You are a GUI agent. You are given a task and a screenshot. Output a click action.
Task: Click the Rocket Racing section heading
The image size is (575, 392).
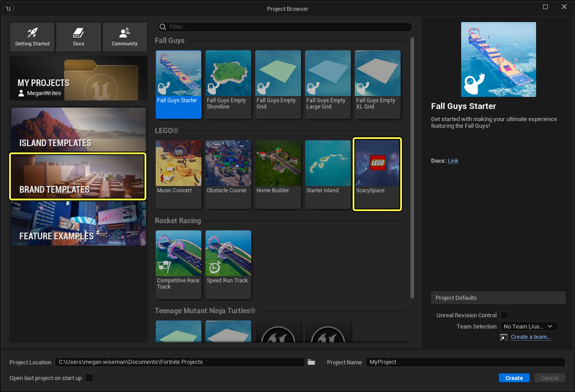click(x=178, y=221)
